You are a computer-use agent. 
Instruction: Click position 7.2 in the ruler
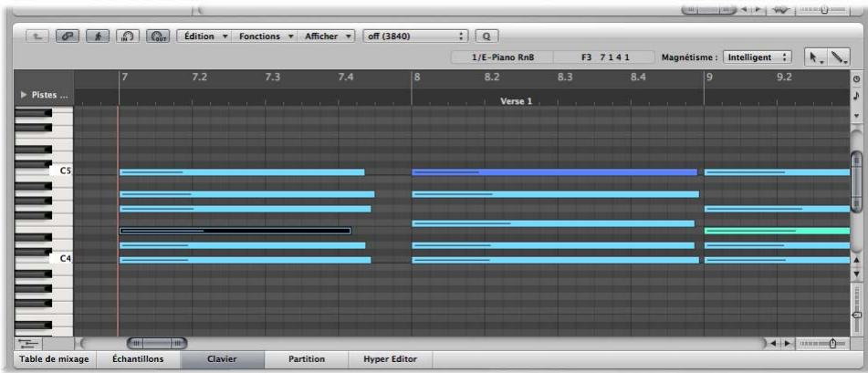[199, 77]
